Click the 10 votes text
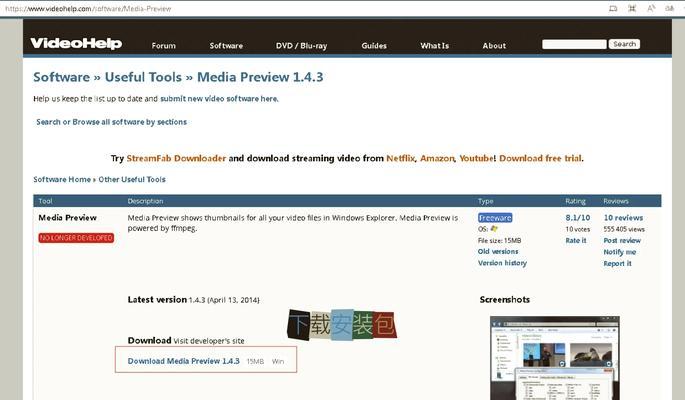This screenshot has width=685, height=400. pyautogui.click(x=578, y=229)
